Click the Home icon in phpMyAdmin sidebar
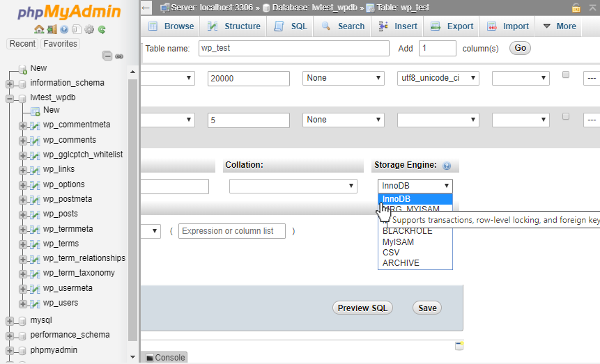The height and width of the screenshot is (364, 600). [38, 30]
